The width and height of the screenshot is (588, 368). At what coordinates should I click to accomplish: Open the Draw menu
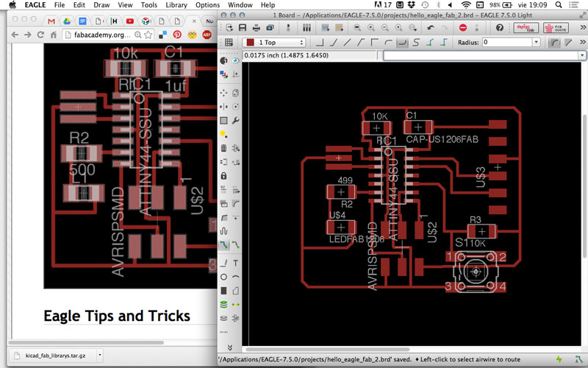coord(101,5)
